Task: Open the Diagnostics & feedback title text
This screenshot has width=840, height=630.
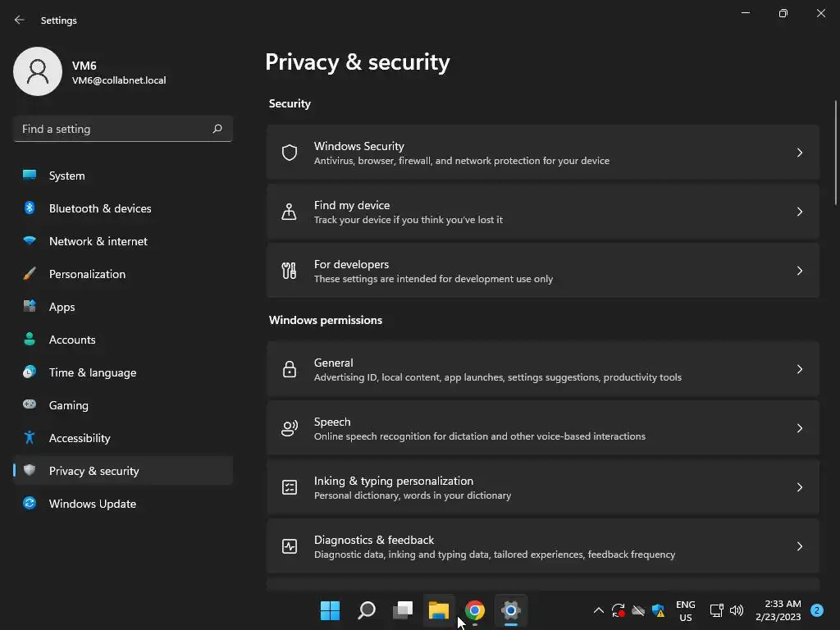Action: [374, 540]
